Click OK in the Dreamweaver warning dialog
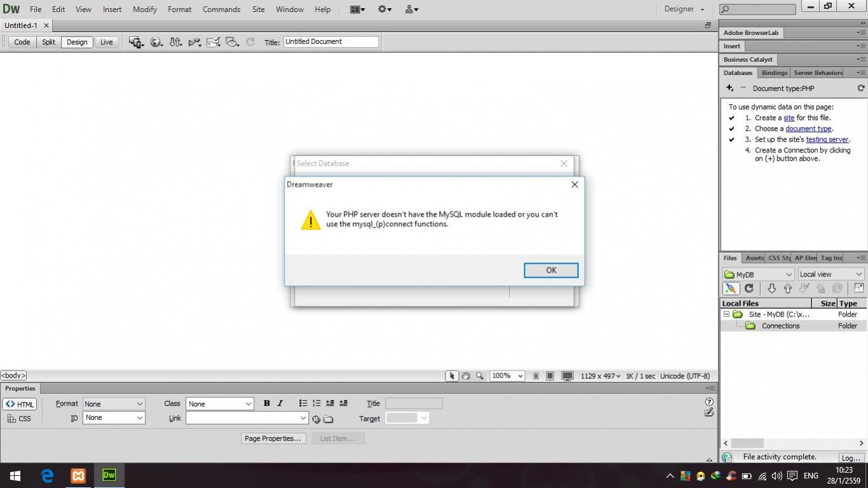 pos(551,270)
